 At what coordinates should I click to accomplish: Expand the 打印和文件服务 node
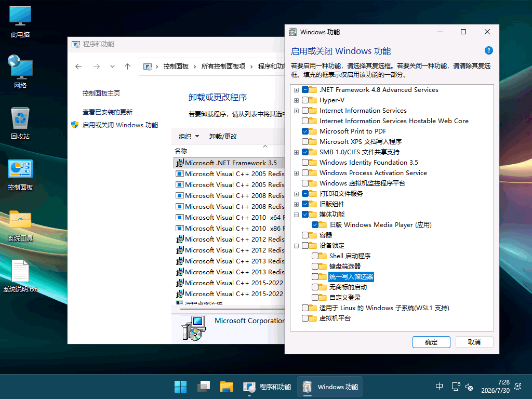click(x=296, y=194)
